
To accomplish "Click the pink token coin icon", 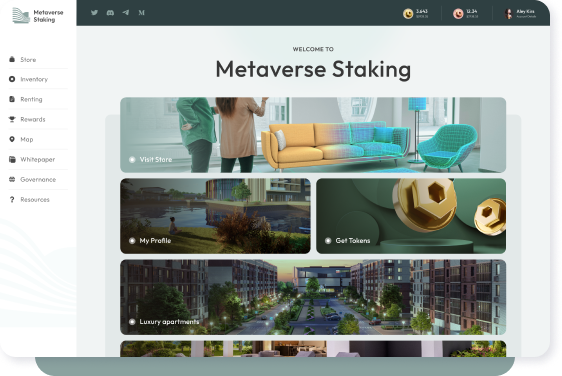I will [458, 14].
